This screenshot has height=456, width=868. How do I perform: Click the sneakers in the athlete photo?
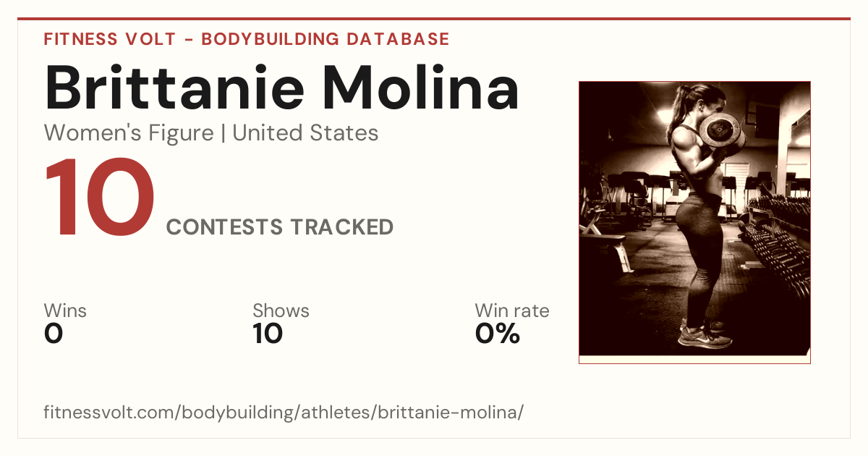(704, 334)
